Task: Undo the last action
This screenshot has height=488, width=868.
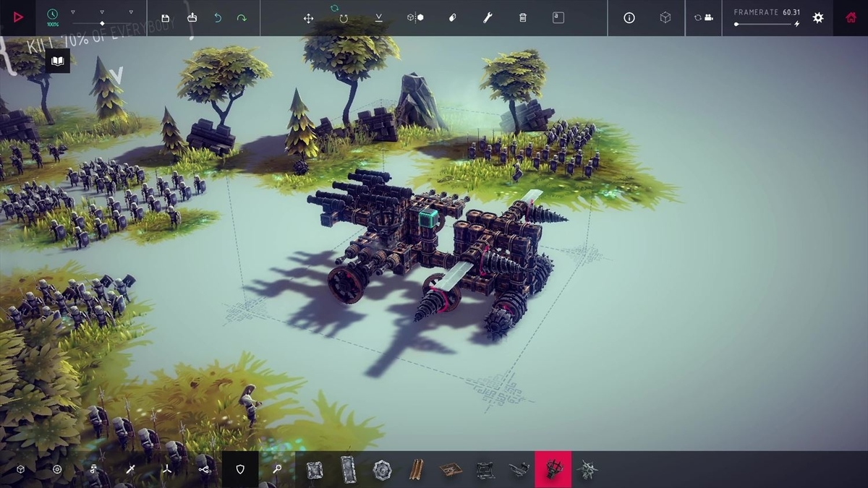Action: click(x=218, y=18)
